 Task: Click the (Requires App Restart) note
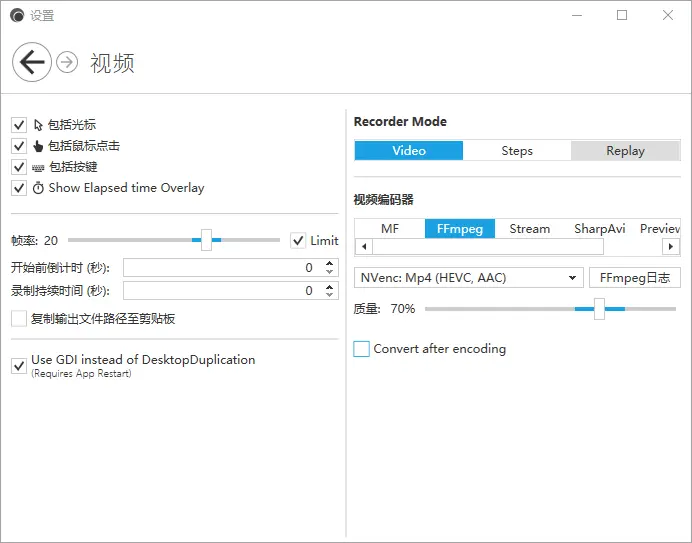pos(81,373)
